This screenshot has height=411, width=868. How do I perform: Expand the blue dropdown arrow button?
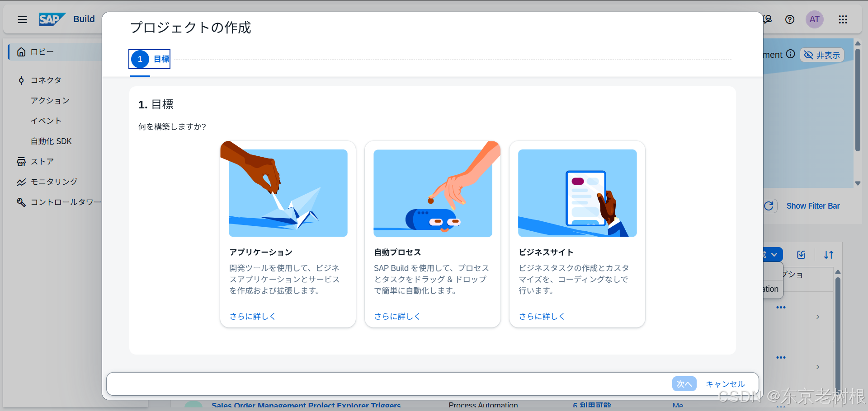[774, 255]
